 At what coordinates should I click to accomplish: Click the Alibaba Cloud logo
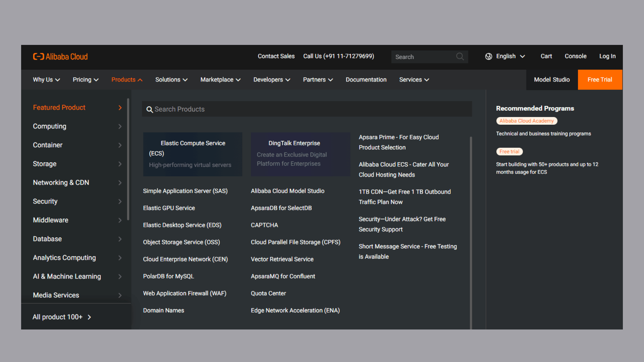(60, 57)
